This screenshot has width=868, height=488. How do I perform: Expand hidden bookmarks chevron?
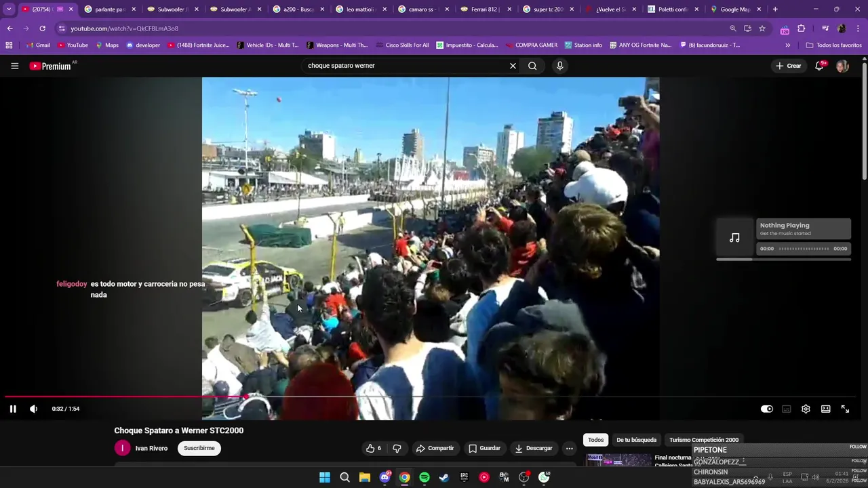pos(787,45)
